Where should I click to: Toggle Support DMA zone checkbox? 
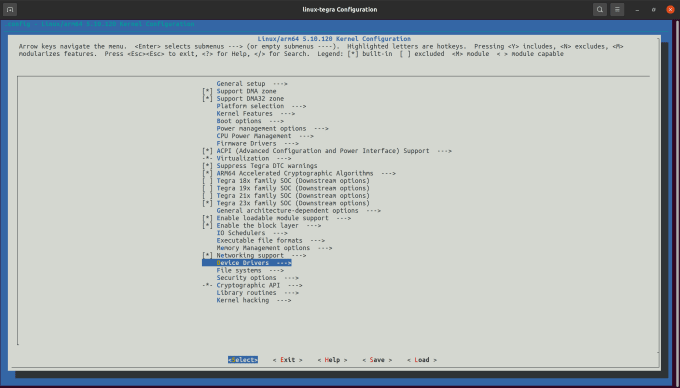(208, 91)
